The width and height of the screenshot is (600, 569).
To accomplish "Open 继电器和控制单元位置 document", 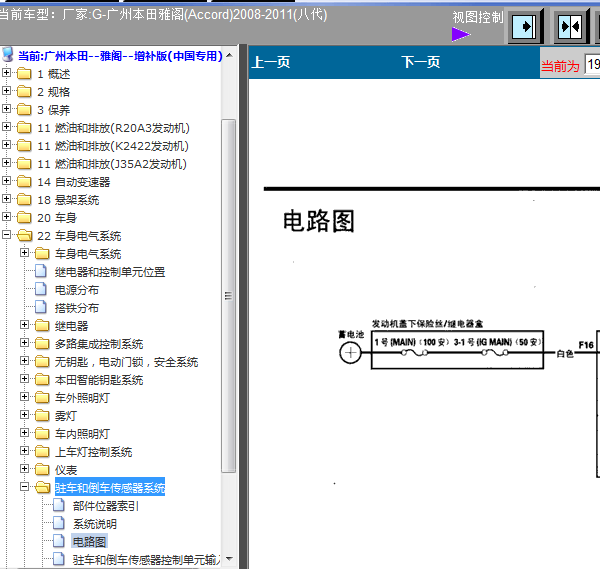I will click(x=110, y=272).
